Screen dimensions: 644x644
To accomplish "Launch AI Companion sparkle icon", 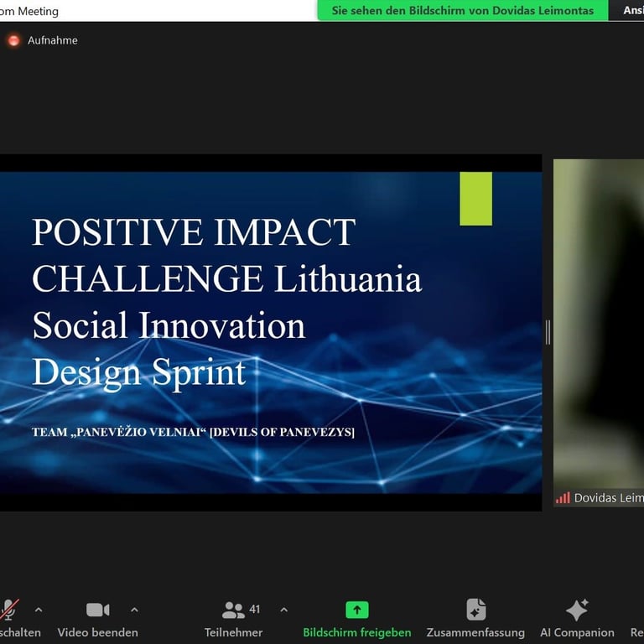I will (577, 610).
